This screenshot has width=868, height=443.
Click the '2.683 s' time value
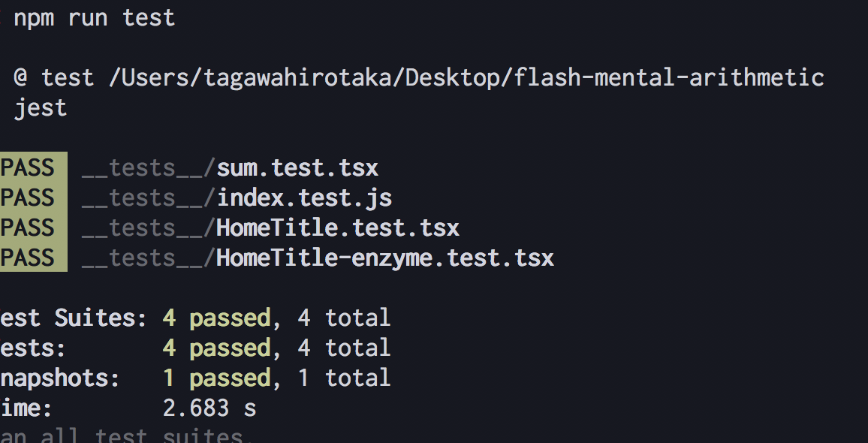click(x=209, y=408)
